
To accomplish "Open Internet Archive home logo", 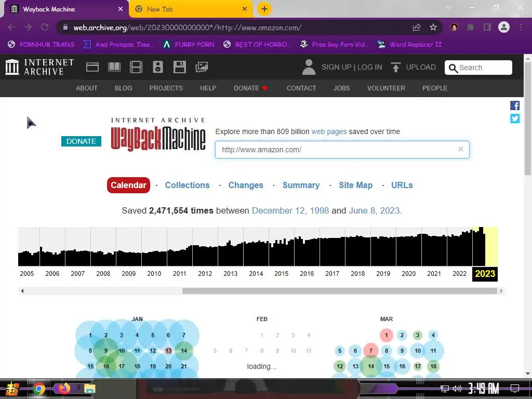I will coord(39,67).
